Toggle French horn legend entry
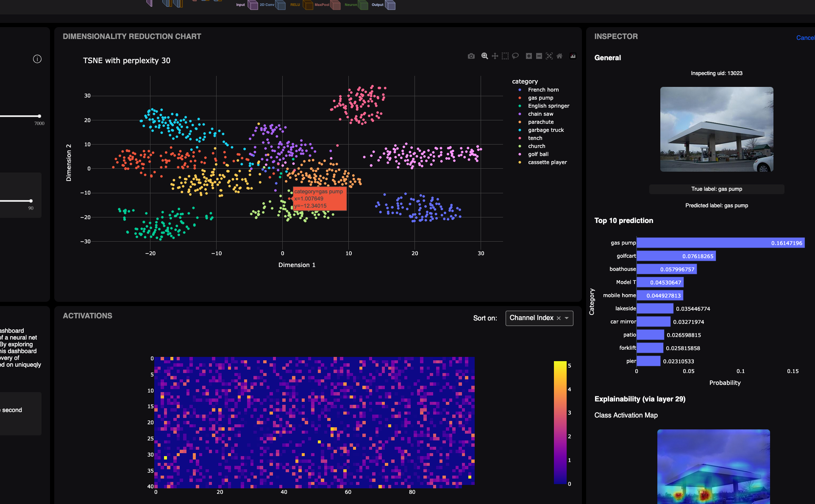The image size is (815, 504). coord(543,90)
